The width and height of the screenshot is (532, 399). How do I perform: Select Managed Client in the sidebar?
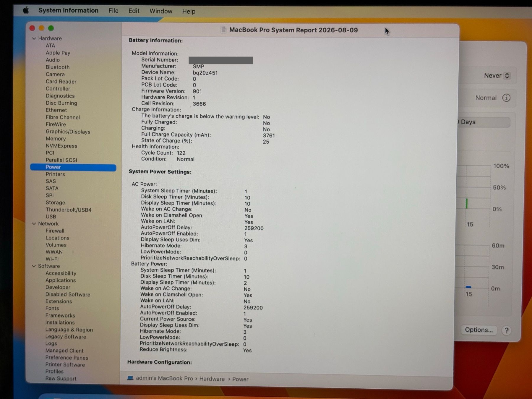[x=64, y=351]
